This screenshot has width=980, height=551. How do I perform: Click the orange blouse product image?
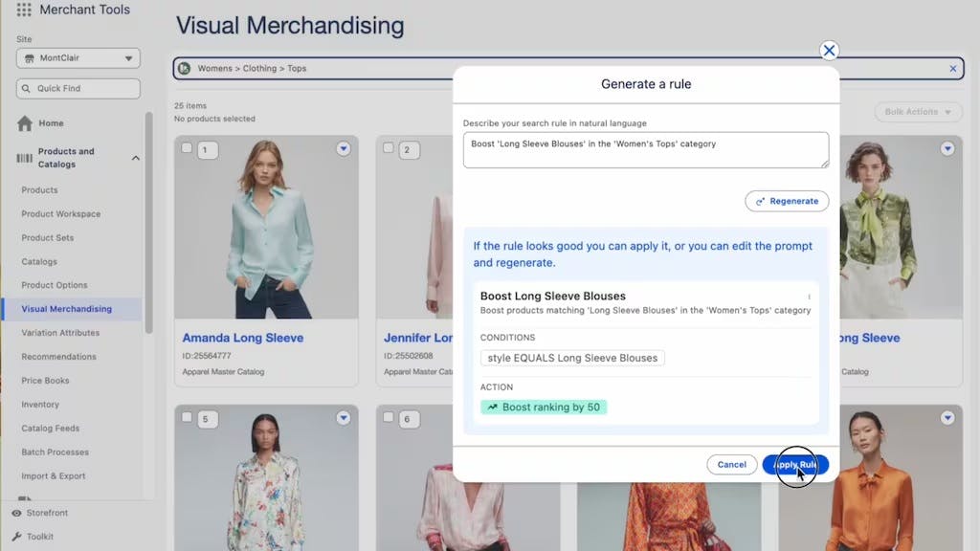(870, 478)
